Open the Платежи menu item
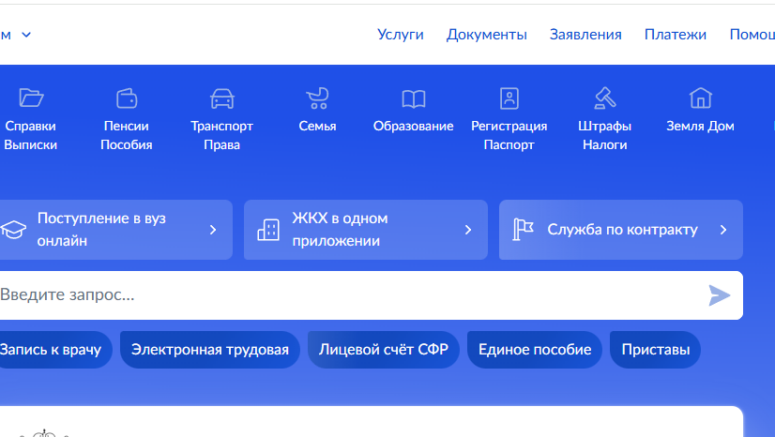This screenshot has width=775, height=437. tap(675, 35)
